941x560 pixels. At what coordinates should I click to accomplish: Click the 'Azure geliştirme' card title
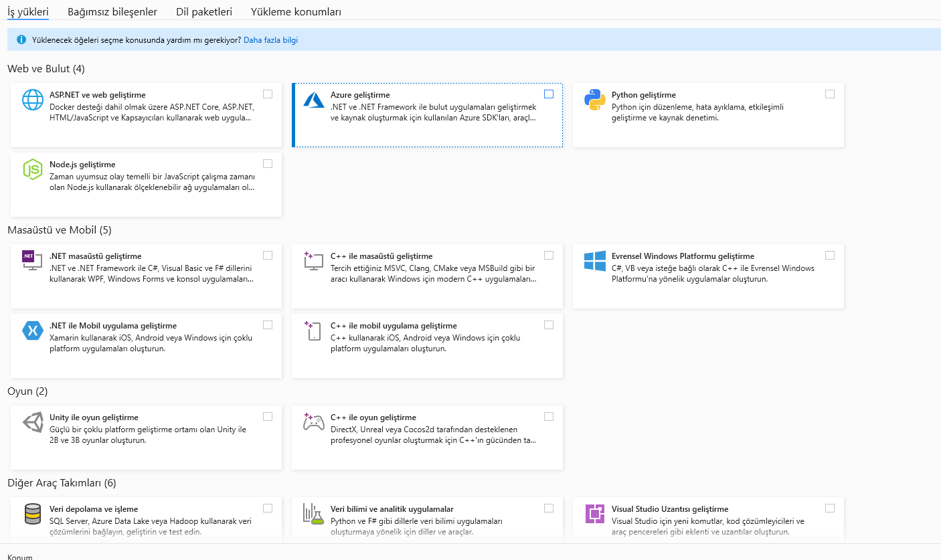[360, 95]
